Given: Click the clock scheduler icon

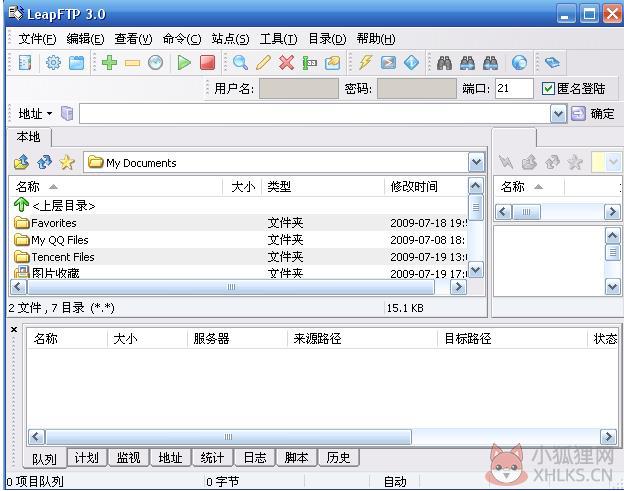Looking at the screenshot, I should coord(155,63).
